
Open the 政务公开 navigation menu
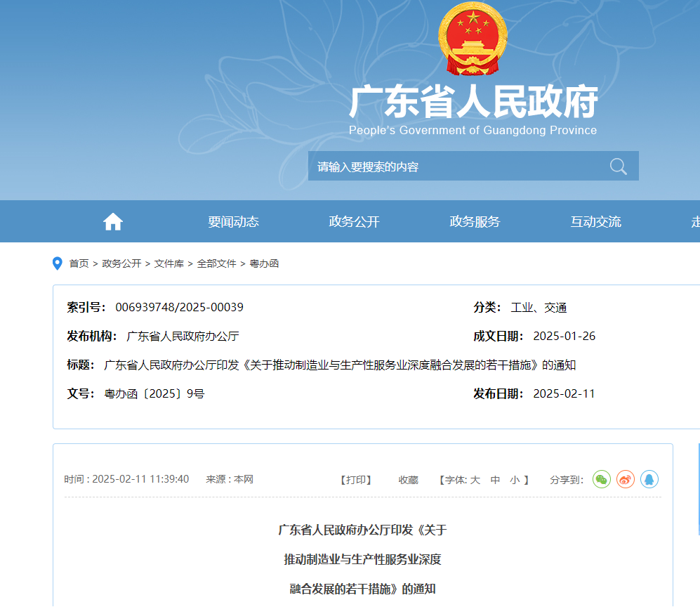[354, 222]
